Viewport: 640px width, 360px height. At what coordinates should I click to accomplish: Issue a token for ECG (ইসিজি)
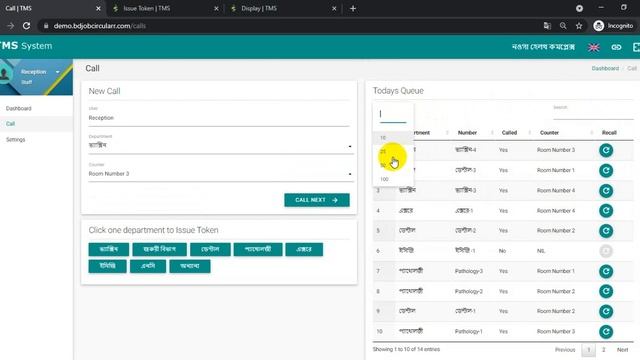pos(107,266)
